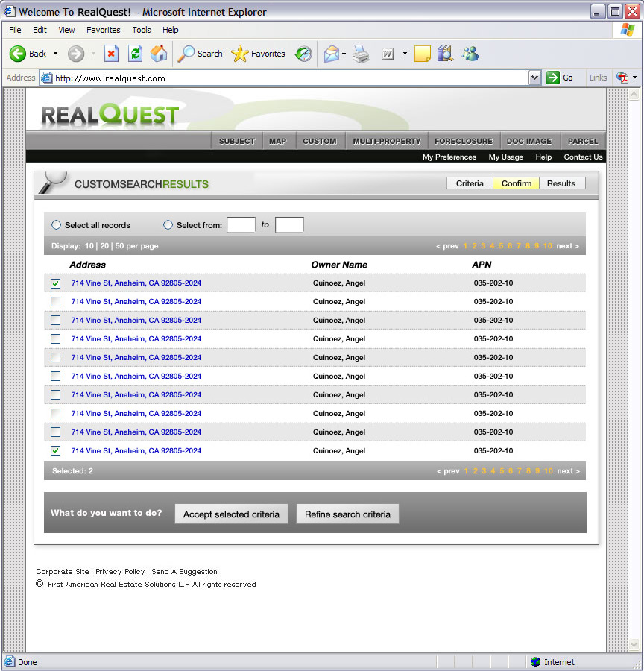Switch to the Criteria step tab
644x671 pixels.
click(x=470, y=183)
